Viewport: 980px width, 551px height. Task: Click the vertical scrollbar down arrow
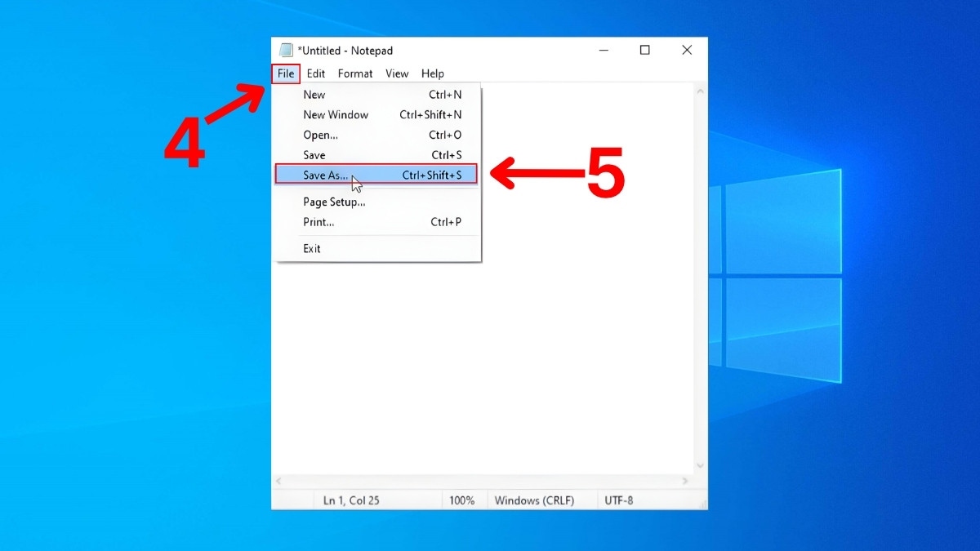click(x=700, y=465)
